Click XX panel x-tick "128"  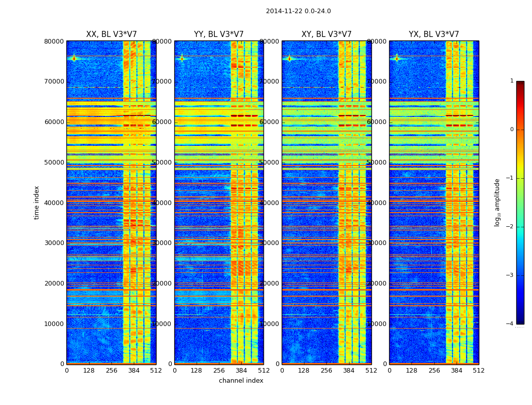pyautogui.click(x=89, y=371)
